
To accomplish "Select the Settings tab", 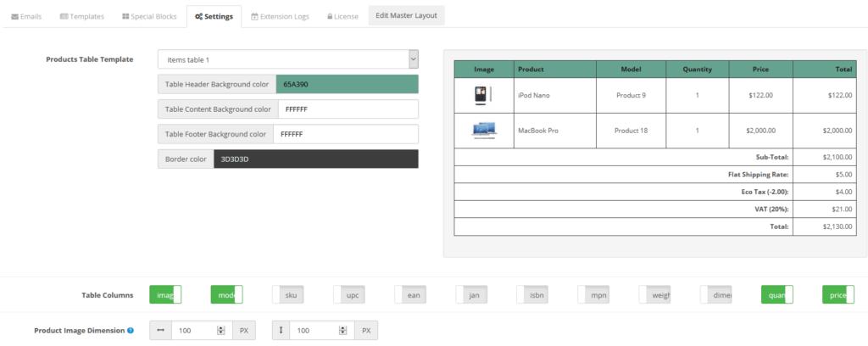I will [x=214, y=17].
